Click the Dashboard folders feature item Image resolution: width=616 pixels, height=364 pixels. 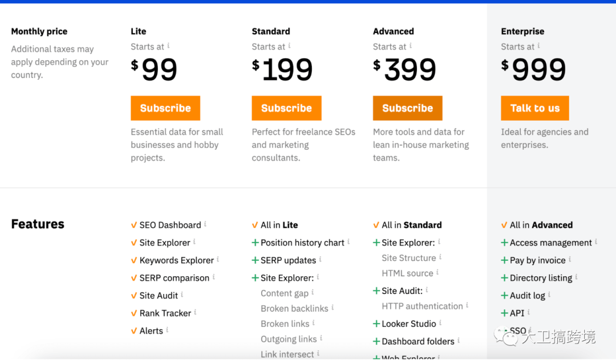418,341
